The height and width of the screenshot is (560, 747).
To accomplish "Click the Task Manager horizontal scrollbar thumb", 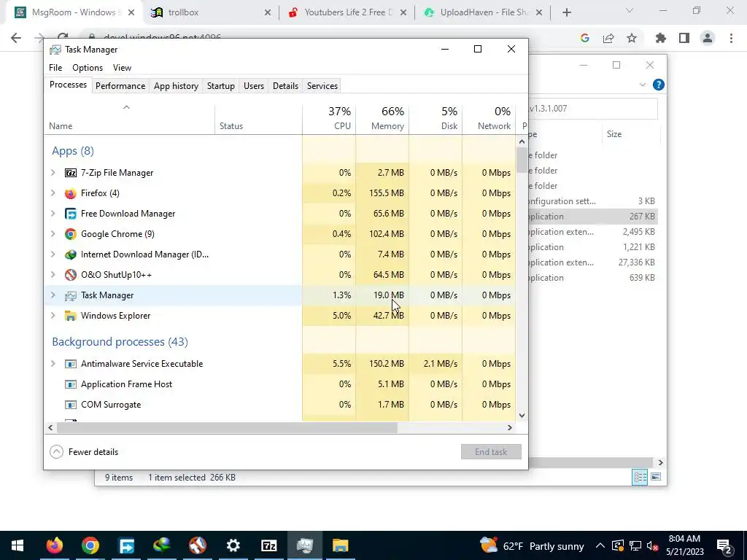I will [x=228, y=427].
